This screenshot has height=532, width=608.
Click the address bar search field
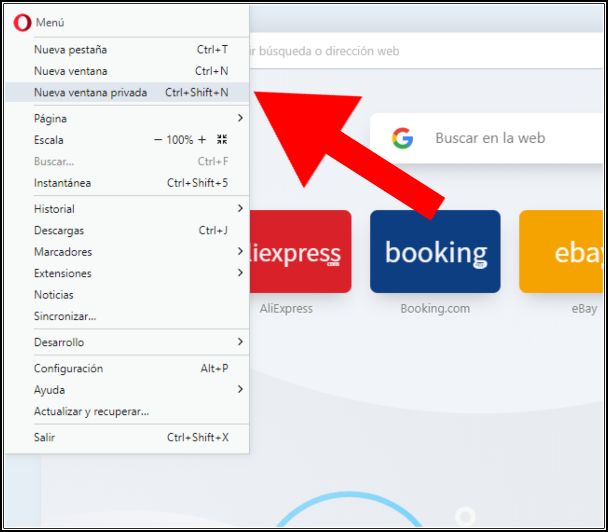pos(426,51)
